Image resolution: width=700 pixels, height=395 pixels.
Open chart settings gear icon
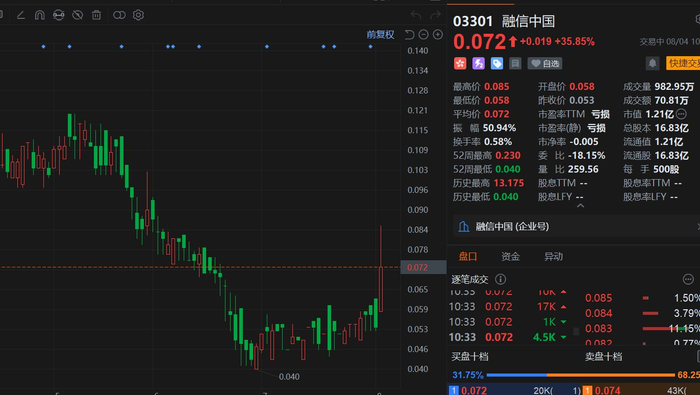(x=138, y=15)
